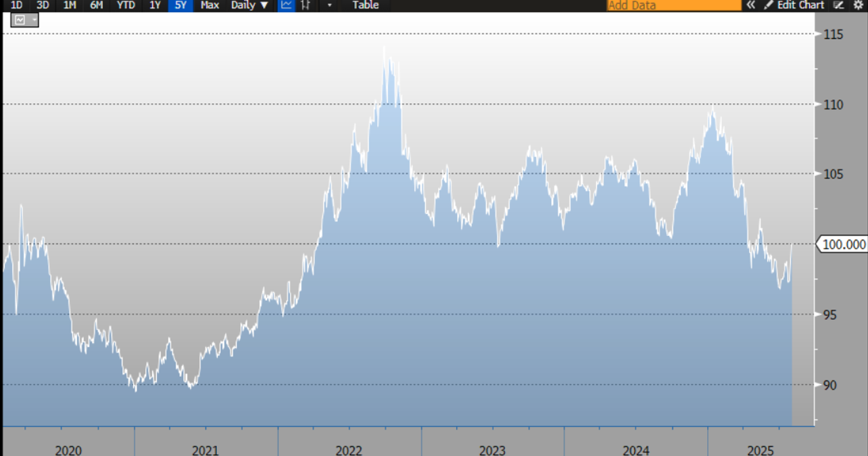Select the 6M time range

[x=97, y=5]
